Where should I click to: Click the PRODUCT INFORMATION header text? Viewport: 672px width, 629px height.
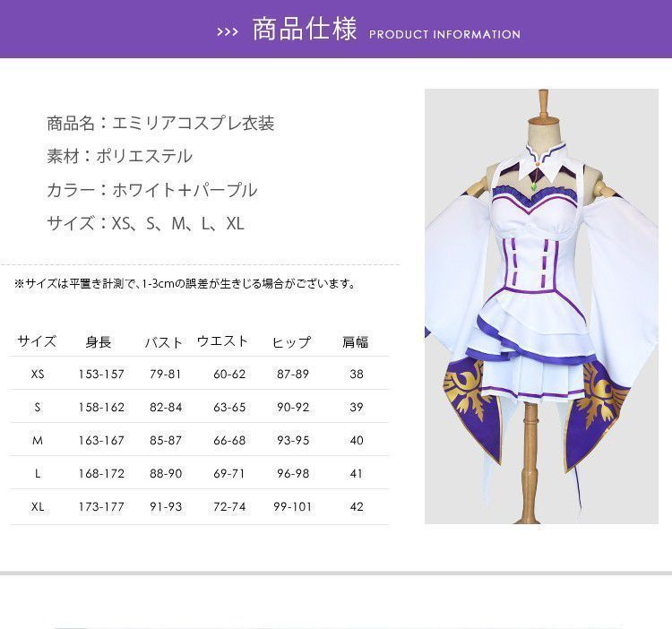444,35
